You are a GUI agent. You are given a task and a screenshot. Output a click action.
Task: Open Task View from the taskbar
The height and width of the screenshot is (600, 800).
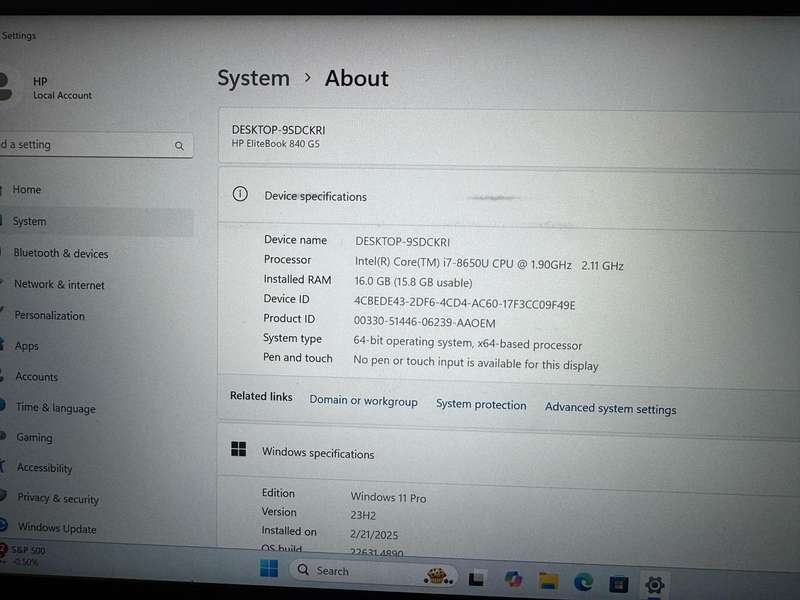tap(476, 578)
